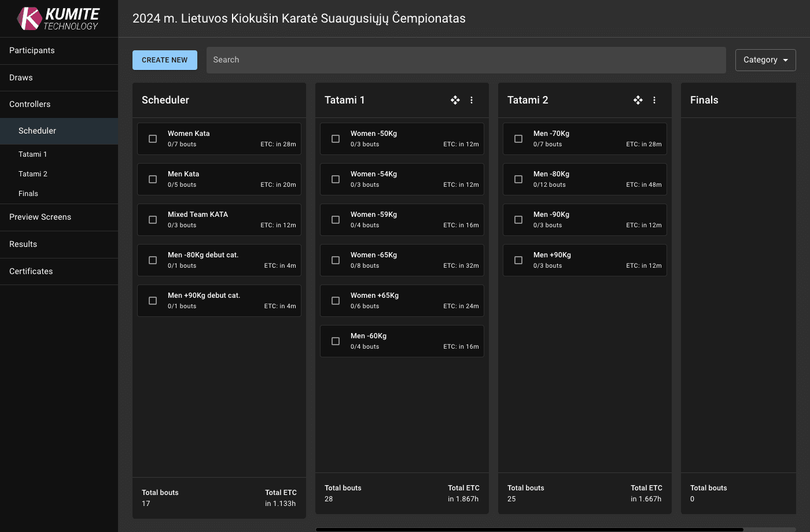Select Certificates in the sidebar
Viewport: 810px width, 532px height.
coord(31,271)
